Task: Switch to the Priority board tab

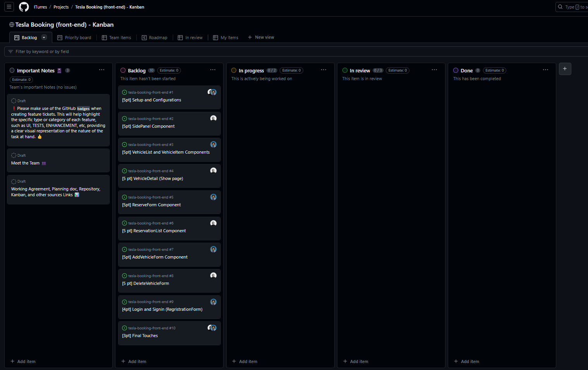Action: (x=74, y=38)
